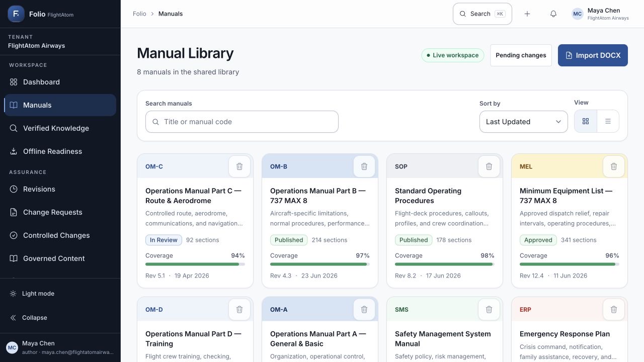Click the MEL coverage bar at 96%
Image resolution: width=644 pixels, height=362 pixels.
pos(570,264)
